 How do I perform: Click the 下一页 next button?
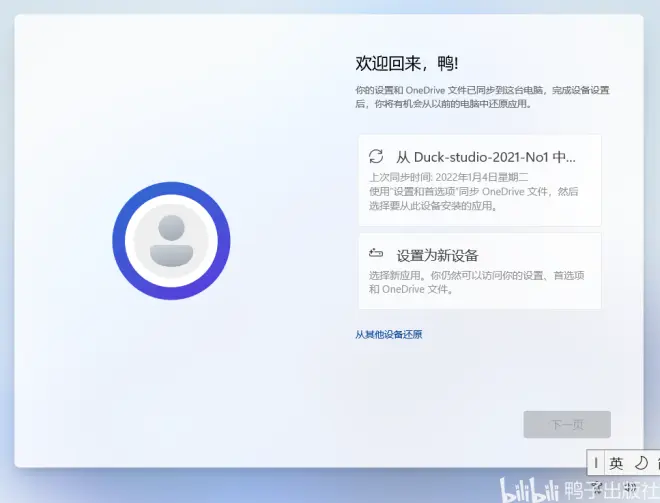tap(567, 424)
